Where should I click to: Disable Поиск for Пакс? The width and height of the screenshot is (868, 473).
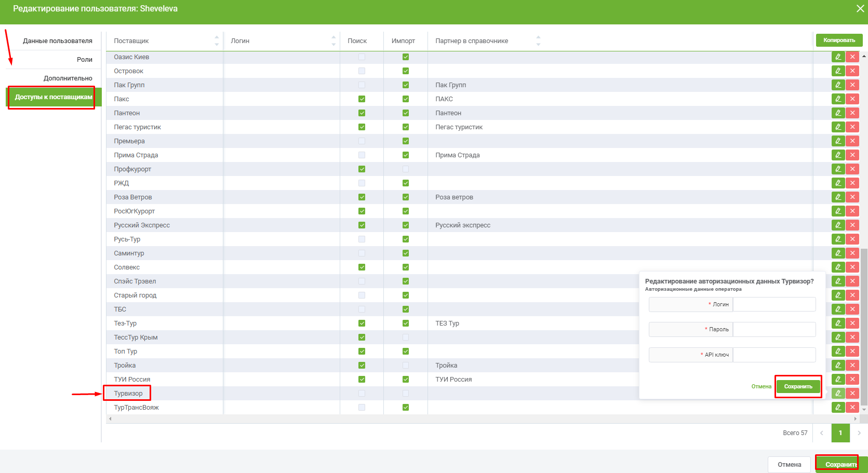coord(362,99)
